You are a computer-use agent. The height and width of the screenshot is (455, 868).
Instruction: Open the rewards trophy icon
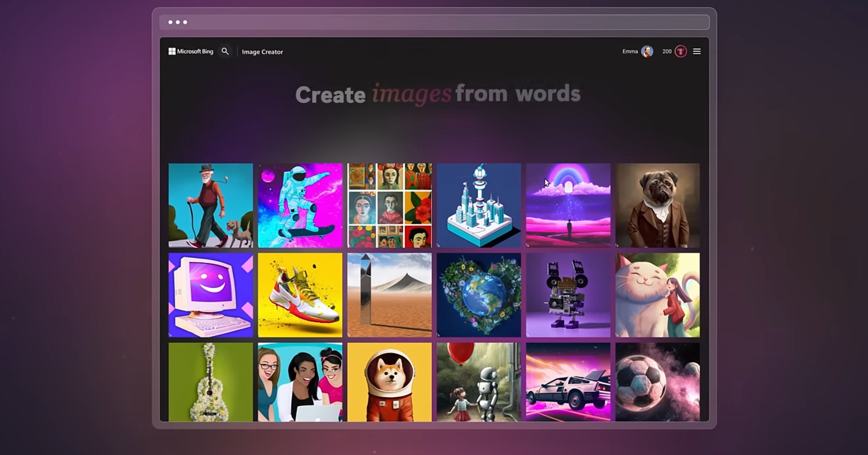(681, 51)
